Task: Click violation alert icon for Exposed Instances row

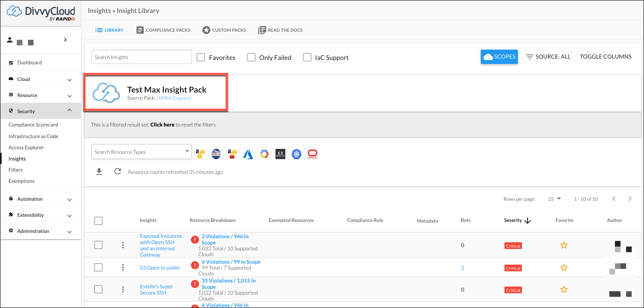Action: 195,239
